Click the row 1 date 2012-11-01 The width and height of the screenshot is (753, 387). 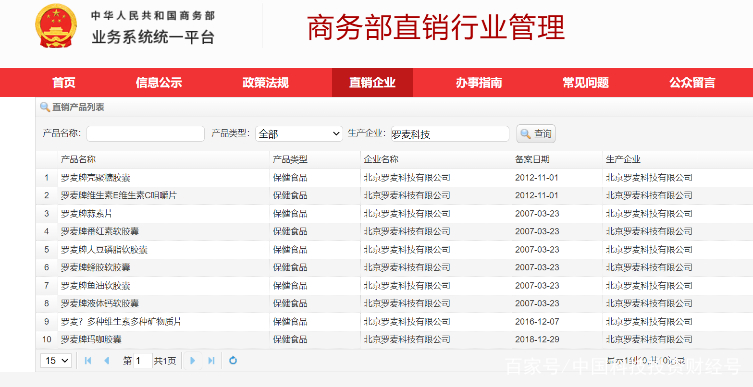(537, 178)
